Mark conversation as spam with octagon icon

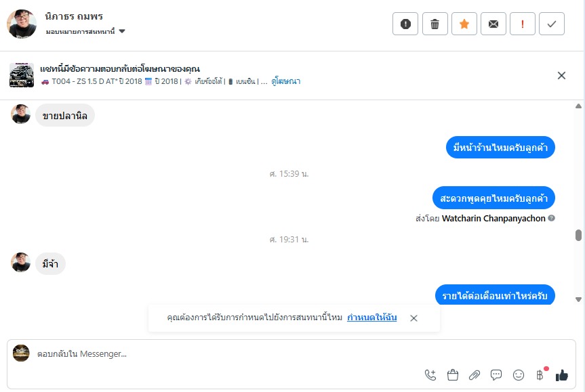[x=405, y=24]
